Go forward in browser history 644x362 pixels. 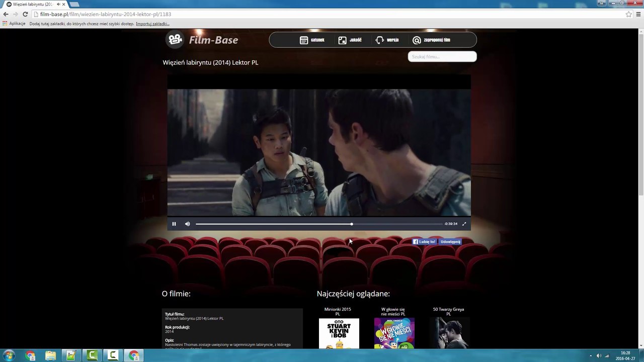coord(16,14)
